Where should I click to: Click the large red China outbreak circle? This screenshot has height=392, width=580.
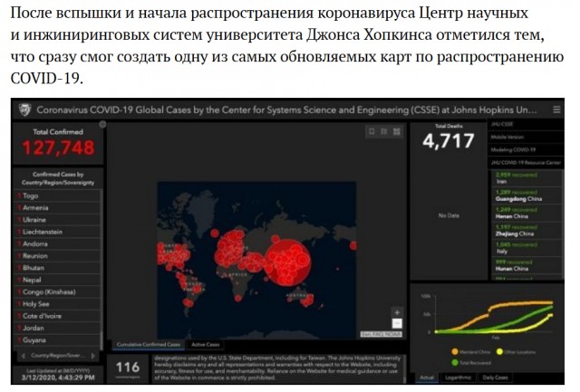pos(288,263)
